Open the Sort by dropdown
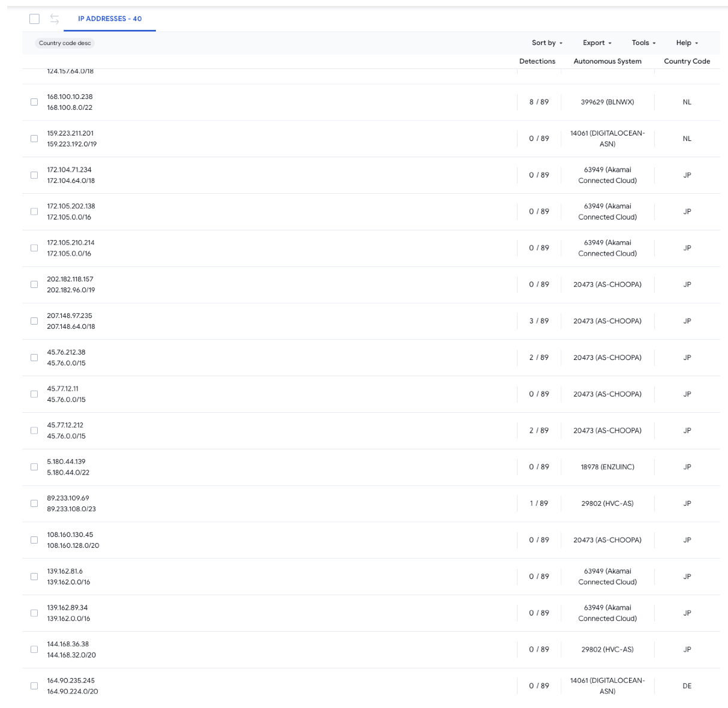This screenshot has height=708, width=728. coord(547,43)
